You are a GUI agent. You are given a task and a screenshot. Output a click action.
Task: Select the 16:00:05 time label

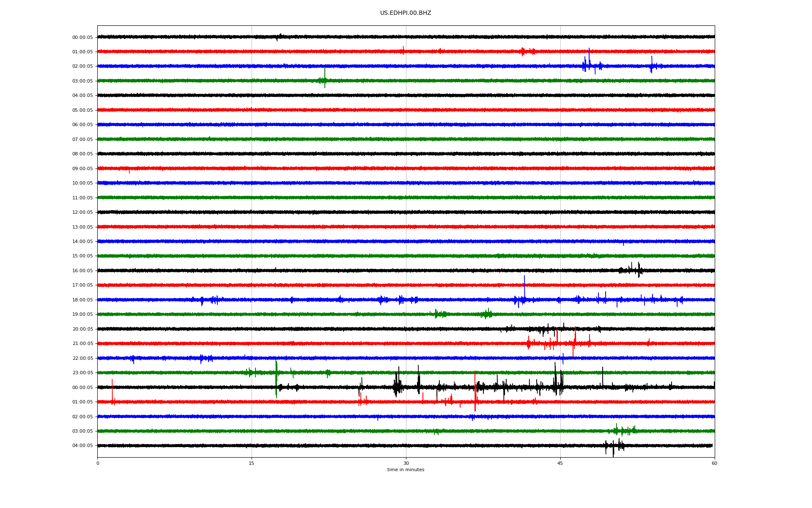(82, 271)
